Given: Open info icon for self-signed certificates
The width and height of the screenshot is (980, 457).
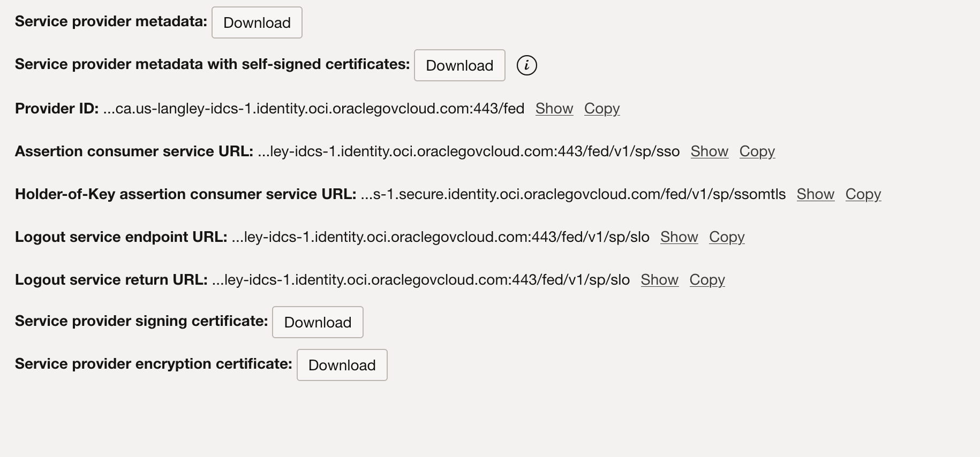Looking at the screenshot, I should [x=527, y=65].
